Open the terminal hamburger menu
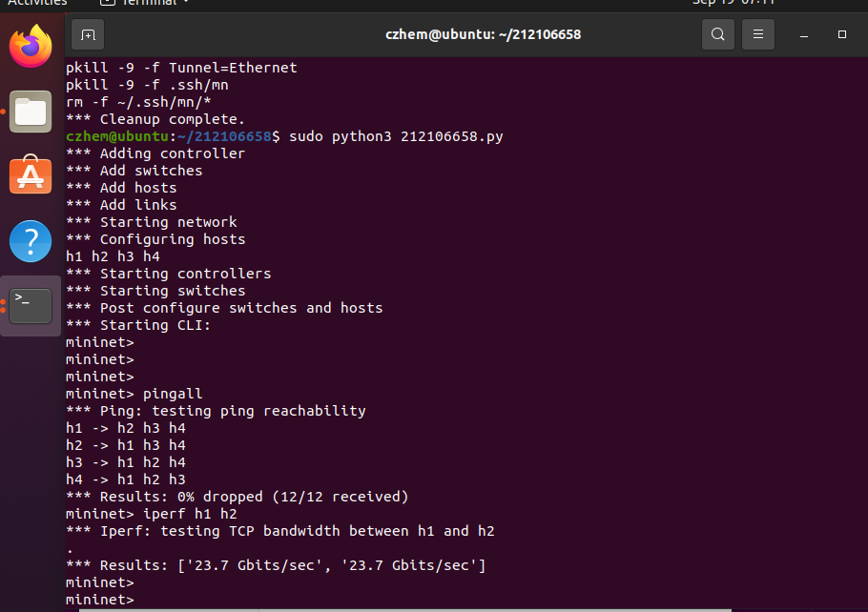The image size is (868, 612). tap(758, 34)
